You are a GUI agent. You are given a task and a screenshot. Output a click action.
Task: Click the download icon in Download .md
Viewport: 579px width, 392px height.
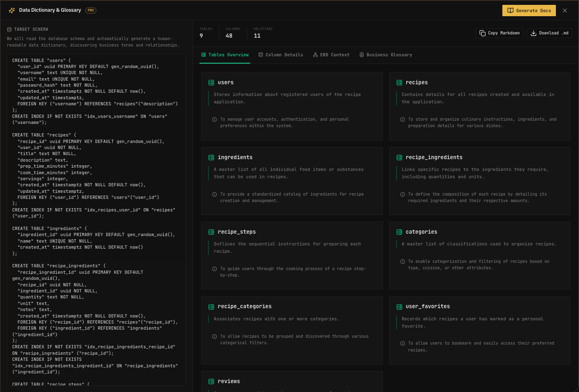click(533, 33)
